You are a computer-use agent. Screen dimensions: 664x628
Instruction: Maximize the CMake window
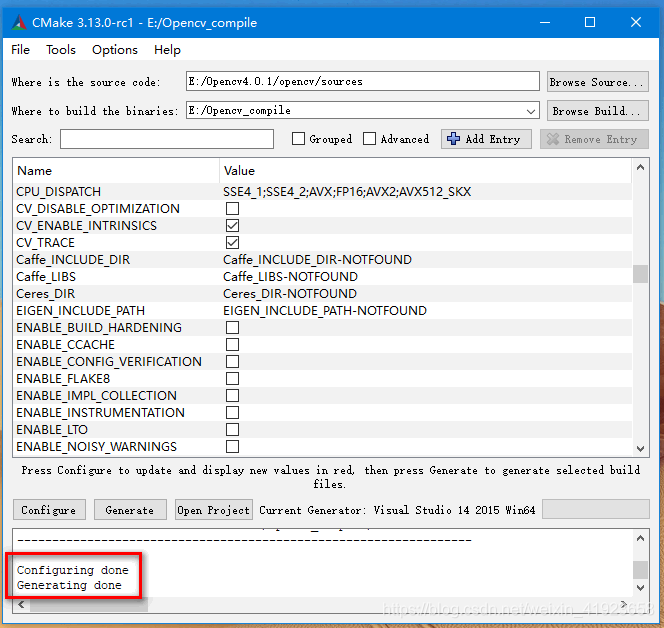(x=589, y=22)
